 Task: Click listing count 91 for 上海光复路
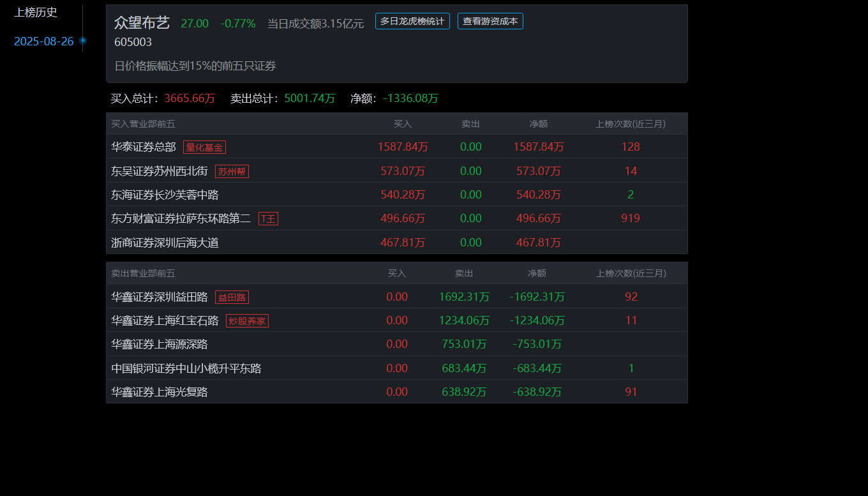pos(631,392)
